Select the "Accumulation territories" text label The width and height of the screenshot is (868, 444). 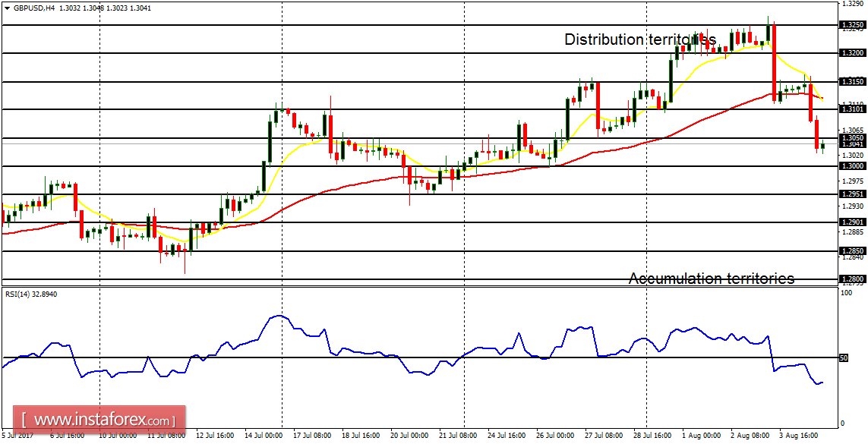(711, 279)
